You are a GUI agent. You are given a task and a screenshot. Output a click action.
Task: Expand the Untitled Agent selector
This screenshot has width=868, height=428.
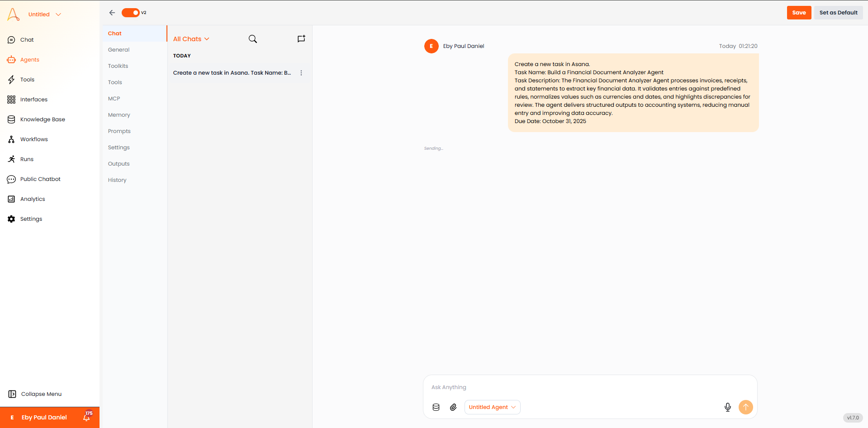coord(492,407)
